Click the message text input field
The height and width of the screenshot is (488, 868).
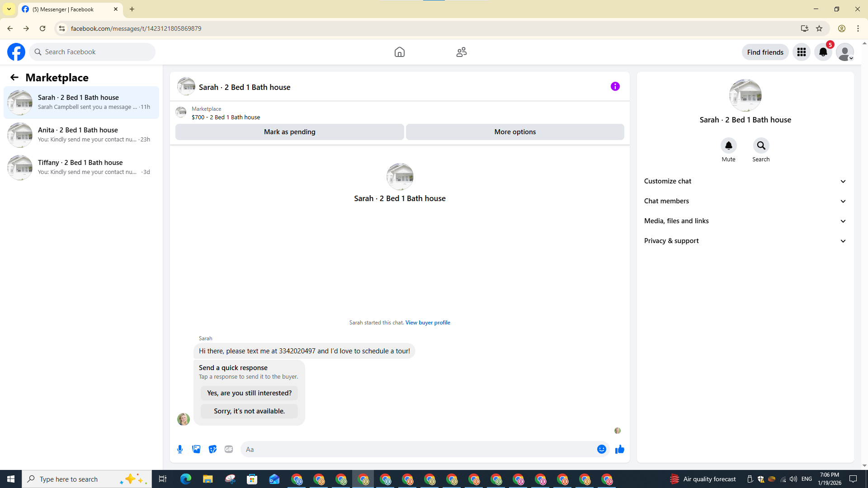pos(418,449)
